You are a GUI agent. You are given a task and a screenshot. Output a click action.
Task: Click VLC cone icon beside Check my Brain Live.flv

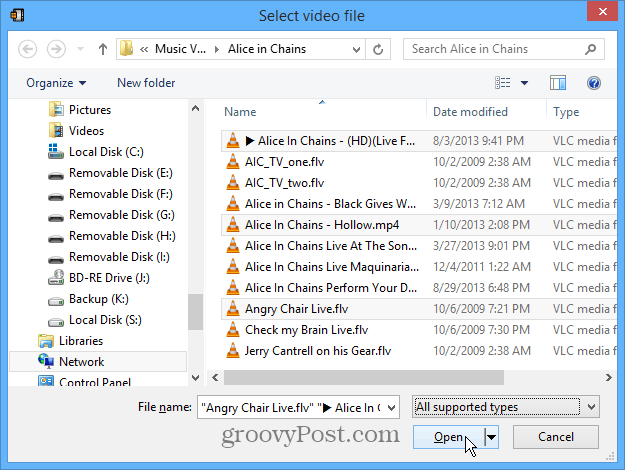[233, 329]
